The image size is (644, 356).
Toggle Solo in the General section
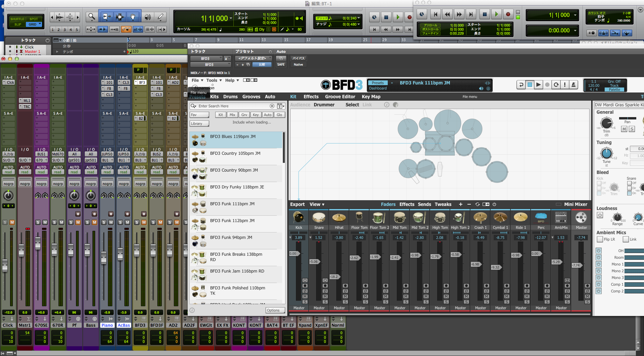tap(632, 129)
